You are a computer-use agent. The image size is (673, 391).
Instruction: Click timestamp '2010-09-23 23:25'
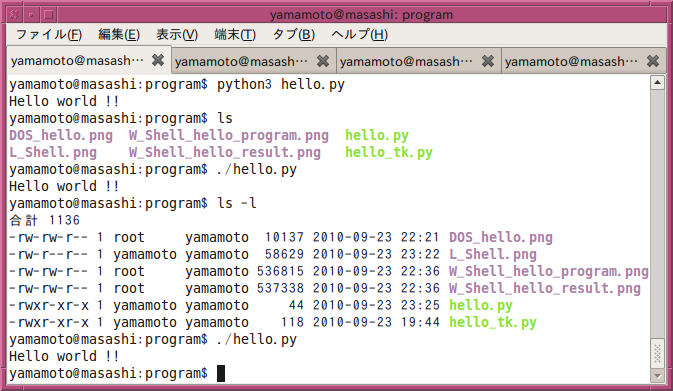point(376,305)
